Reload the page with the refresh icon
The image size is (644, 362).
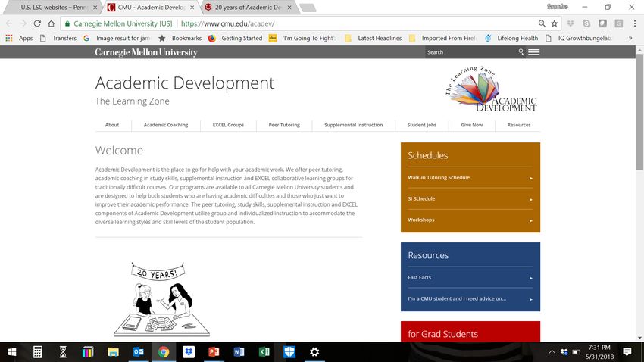tap(37, 23)
